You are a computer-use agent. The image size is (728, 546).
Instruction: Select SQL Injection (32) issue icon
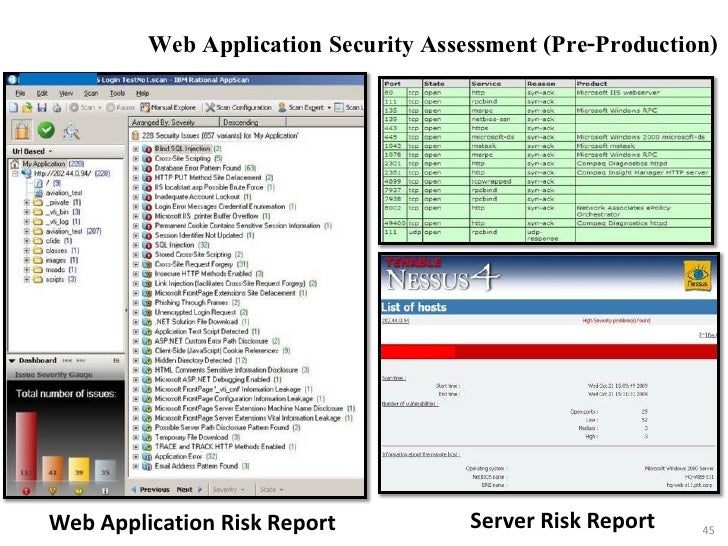tap(147, 245)
